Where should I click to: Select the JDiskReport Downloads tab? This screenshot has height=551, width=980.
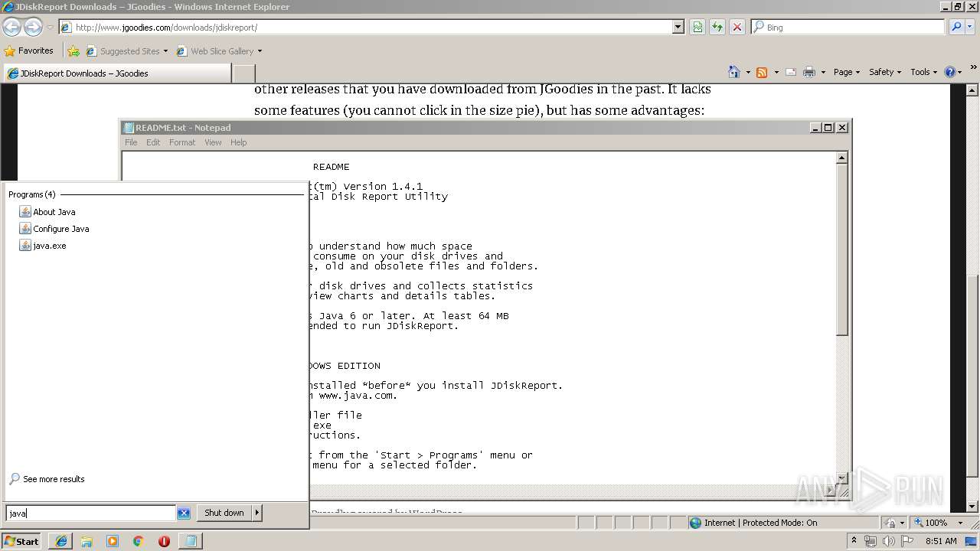116,73
